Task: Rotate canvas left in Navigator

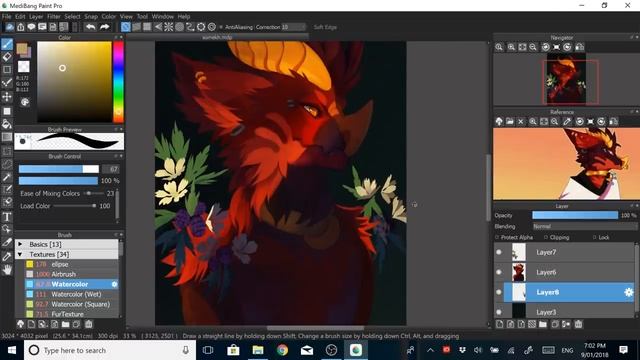Action: [545, 47]
